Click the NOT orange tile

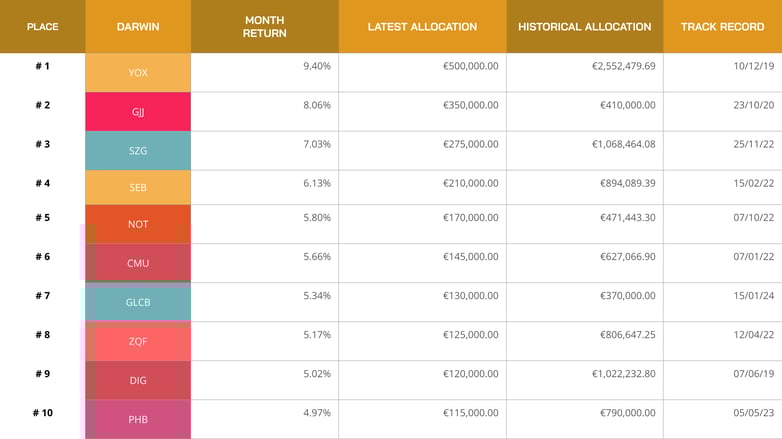[x=138, y=224]
